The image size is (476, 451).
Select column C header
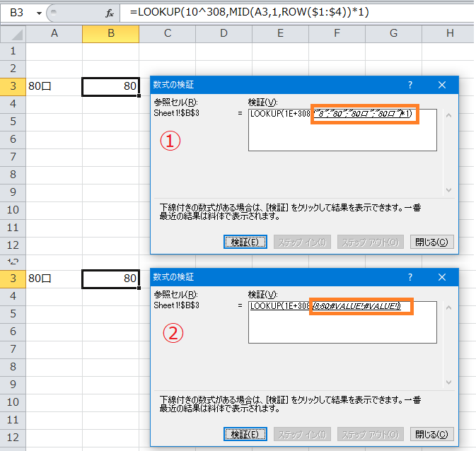[x=167, y=33]
